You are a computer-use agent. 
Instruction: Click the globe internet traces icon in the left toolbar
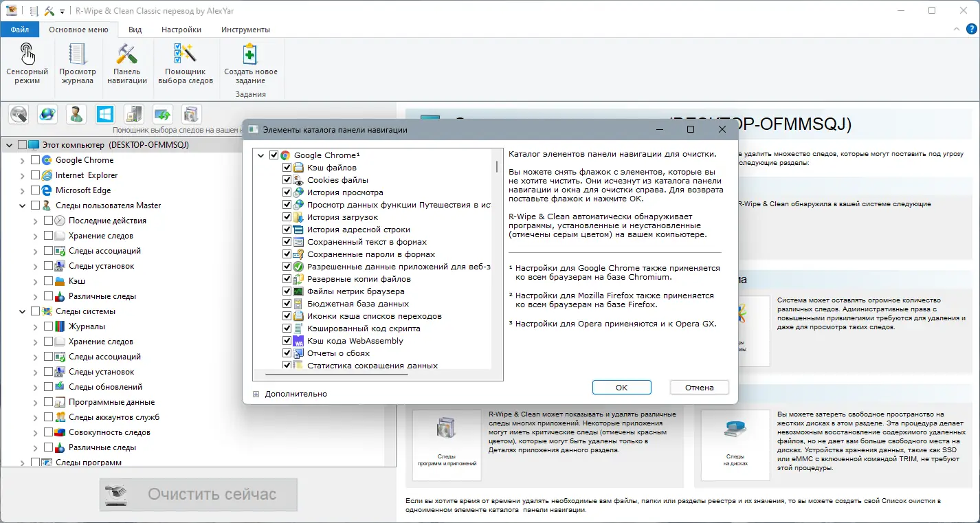pos(47,114)
